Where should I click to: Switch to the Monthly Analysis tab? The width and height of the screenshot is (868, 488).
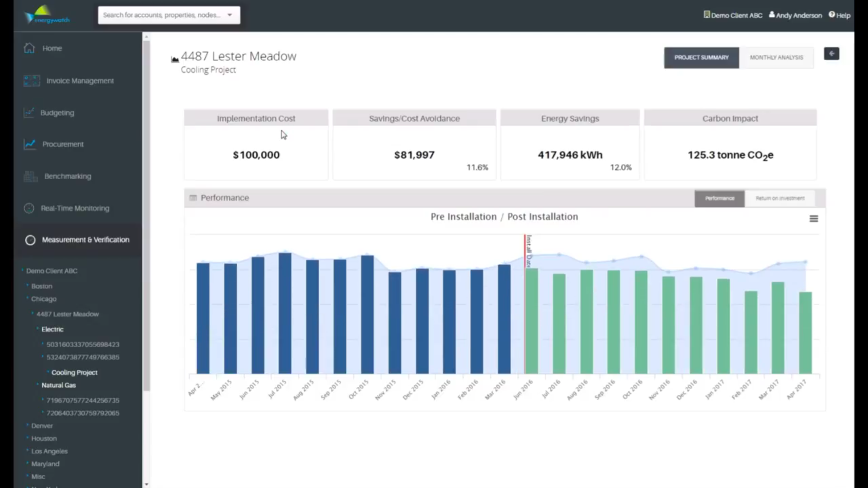776,58
